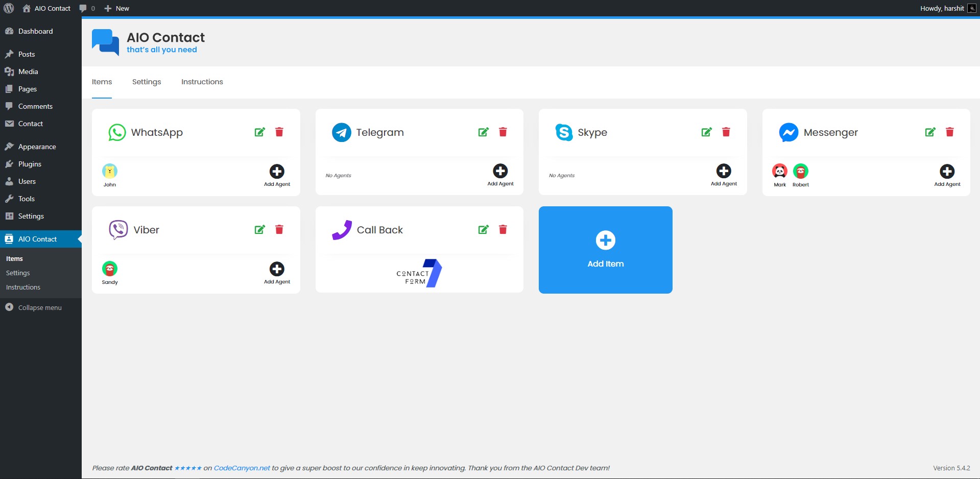Click the Skype logo icon
The width and height of the screenshot is (980, 479).
(x=564, y=132)
